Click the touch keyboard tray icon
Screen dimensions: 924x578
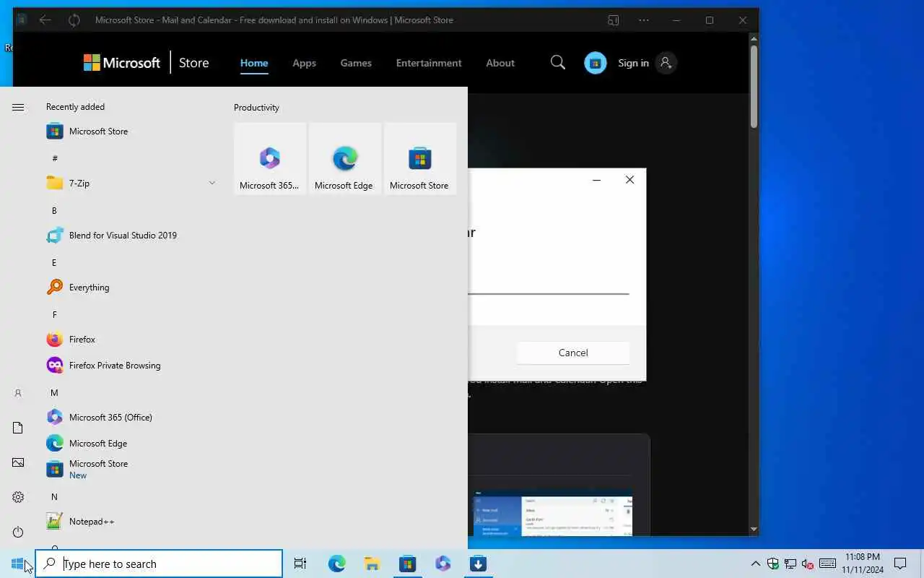pos(828,564)
